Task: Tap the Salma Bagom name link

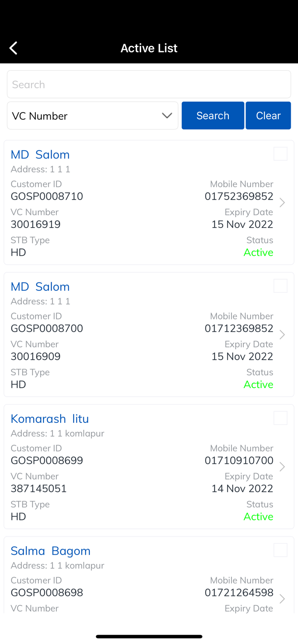Action: tap(51, 551)
